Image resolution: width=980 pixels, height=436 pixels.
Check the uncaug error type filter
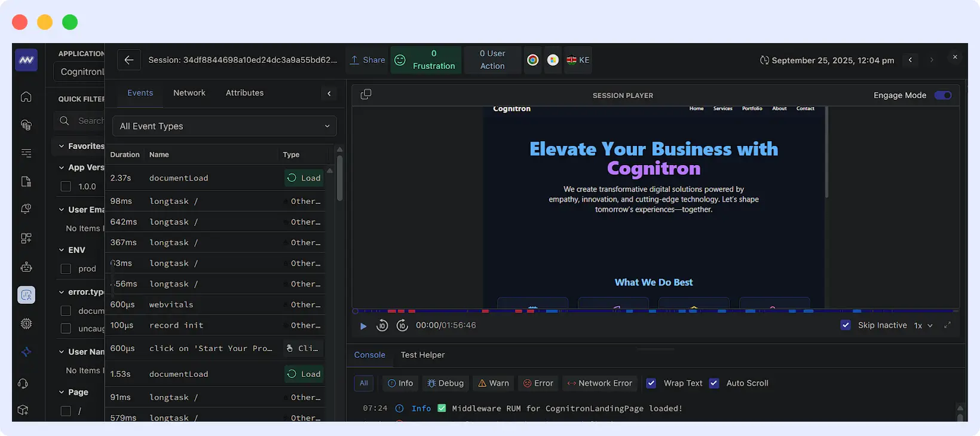pos(66,328)
